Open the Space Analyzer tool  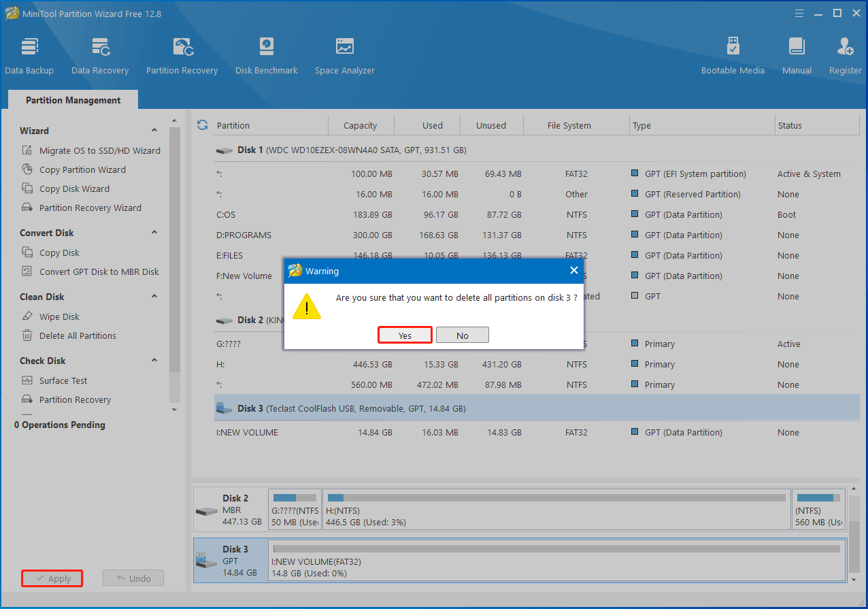coord(345,56)
